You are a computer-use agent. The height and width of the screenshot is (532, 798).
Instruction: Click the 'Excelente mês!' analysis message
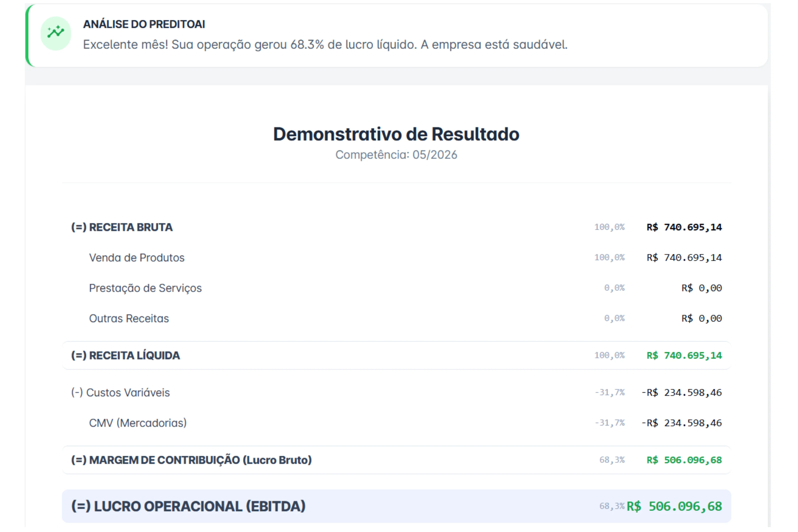(325, 45)
